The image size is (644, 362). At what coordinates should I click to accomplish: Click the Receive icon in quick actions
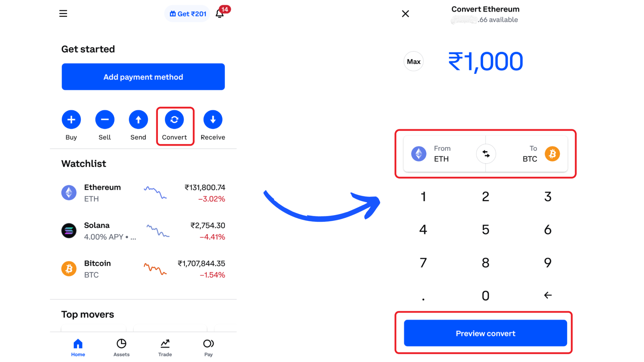pyautogui.click(x=212, y=119)
